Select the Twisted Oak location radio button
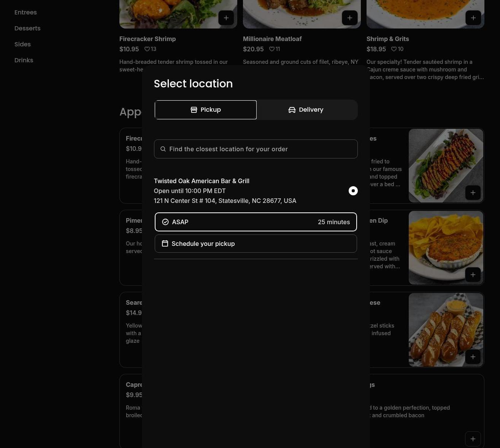 (x=353, y=191)
